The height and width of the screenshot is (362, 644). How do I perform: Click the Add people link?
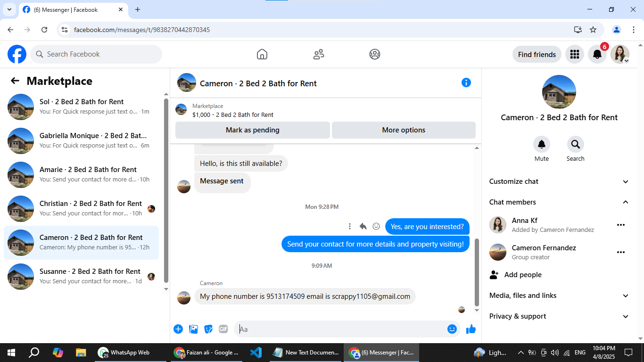(523, 275)
